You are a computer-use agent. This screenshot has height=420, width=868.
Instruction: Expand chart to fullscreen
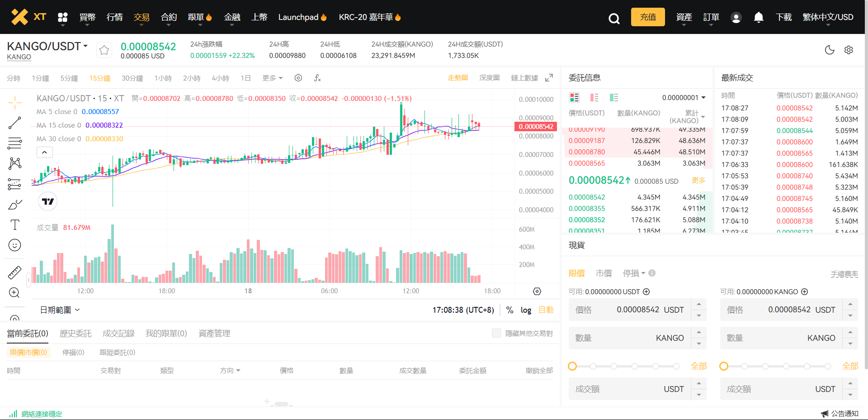549,78
